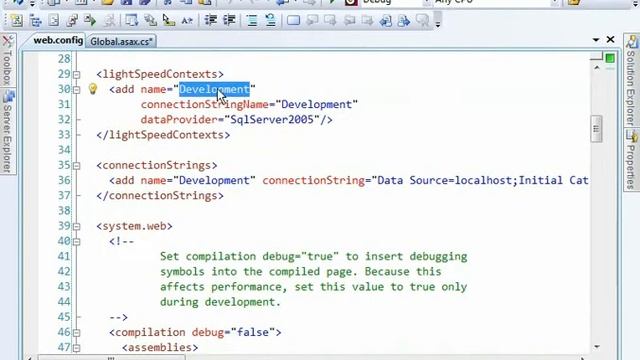Screen dimensions: 640x360
Task: Click the connectionStringName attribute on line 31
Action: click(204, 104)
